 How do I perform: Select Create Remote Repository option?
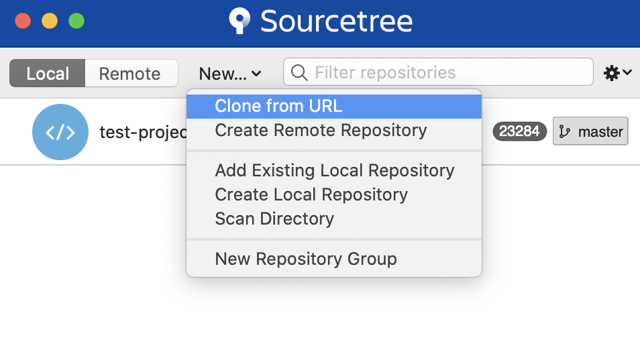point(334,131)
